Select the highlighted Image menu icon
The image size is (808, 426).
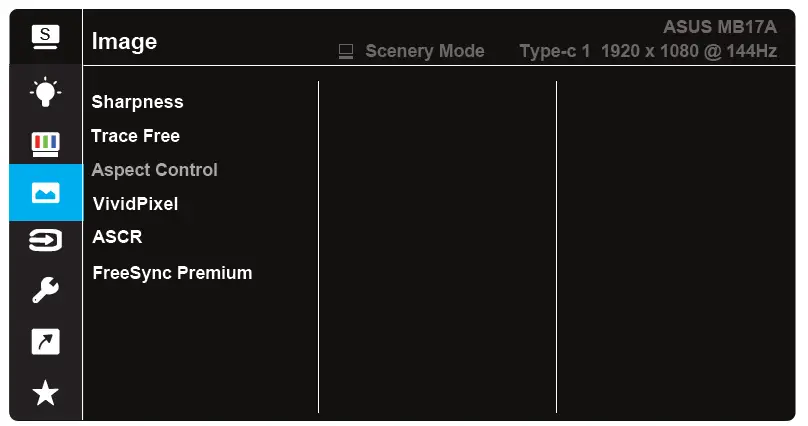(x=45, y=192)
